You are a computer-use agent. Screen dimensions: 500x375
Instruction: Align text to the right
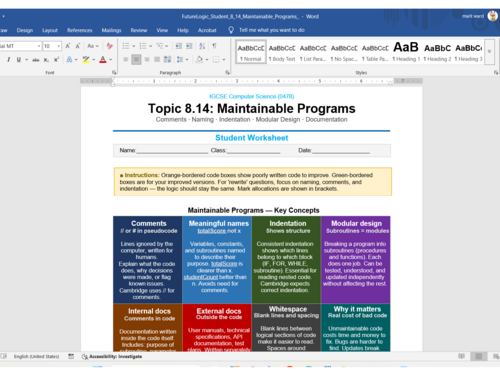click(x=147, y=60)
